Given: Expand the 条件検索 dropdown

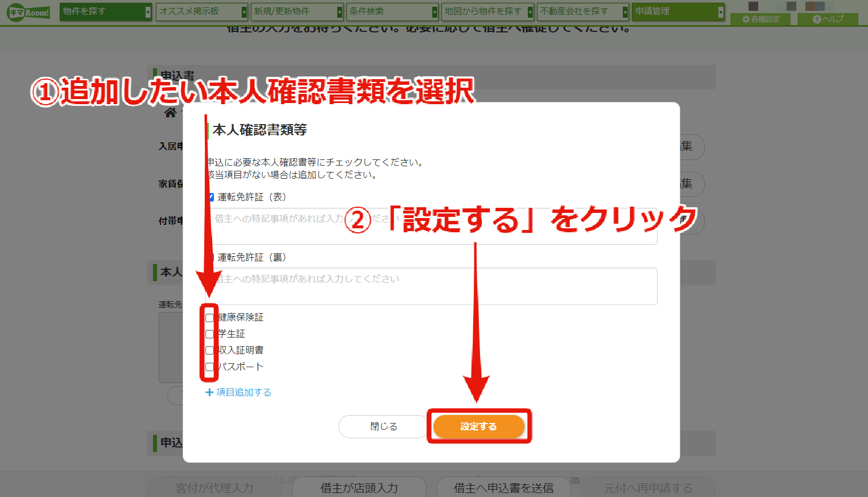Looking at the screenshot, I should (x=392, y=11).
